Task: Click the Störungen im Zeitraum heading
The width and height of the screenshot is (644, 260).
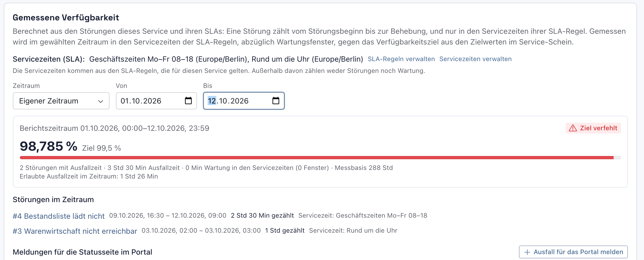Action: 53,200
